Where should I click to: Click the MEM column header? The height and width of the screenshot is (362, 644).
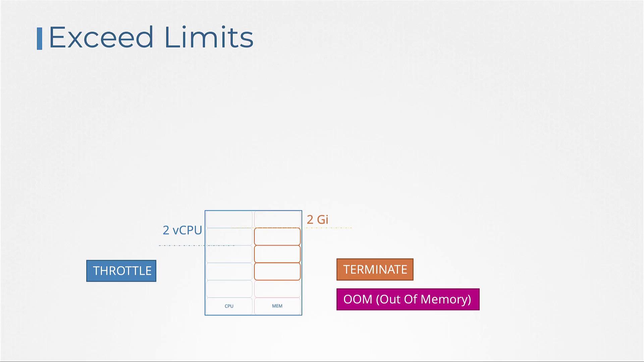pos(277,306)
